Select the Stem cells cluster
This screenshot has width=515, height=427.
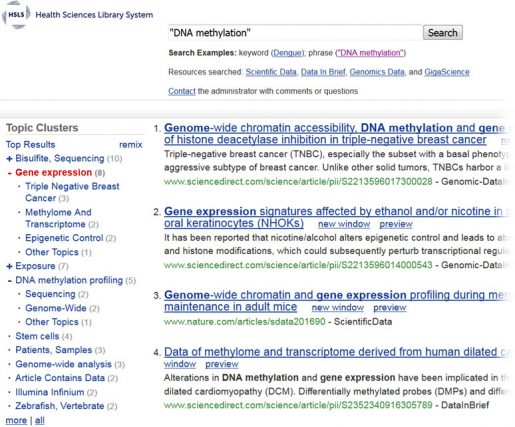pyautogui.click(x=37, y=336)
